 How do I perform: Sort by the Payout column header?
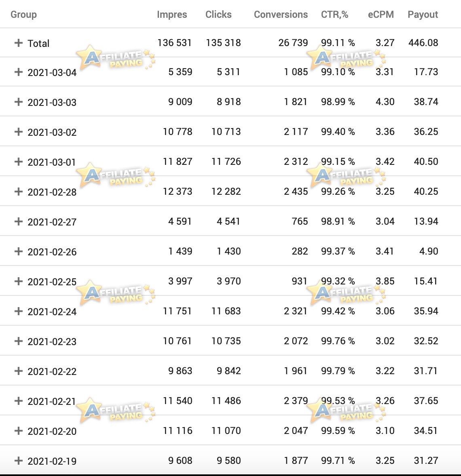tap(423, 15)
